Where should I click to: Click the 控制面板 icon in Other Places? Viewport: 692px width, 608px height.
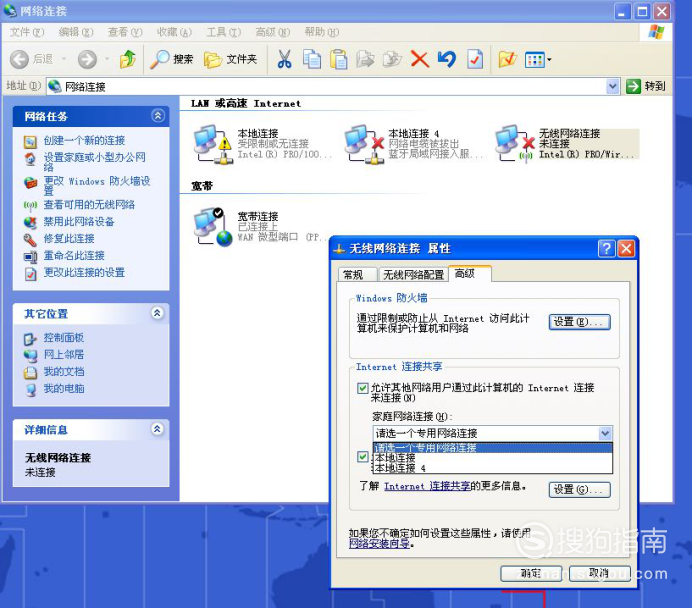point(30,339)
